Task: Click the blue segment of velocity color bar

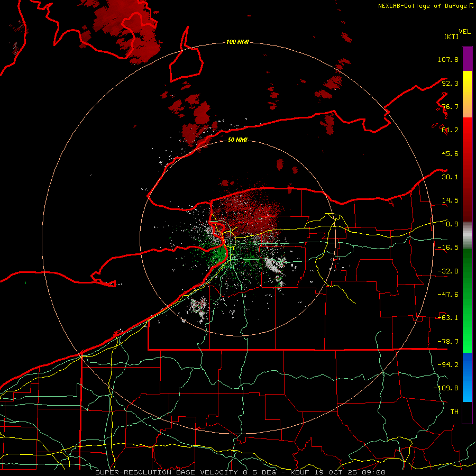Action: tap(467, 377)
